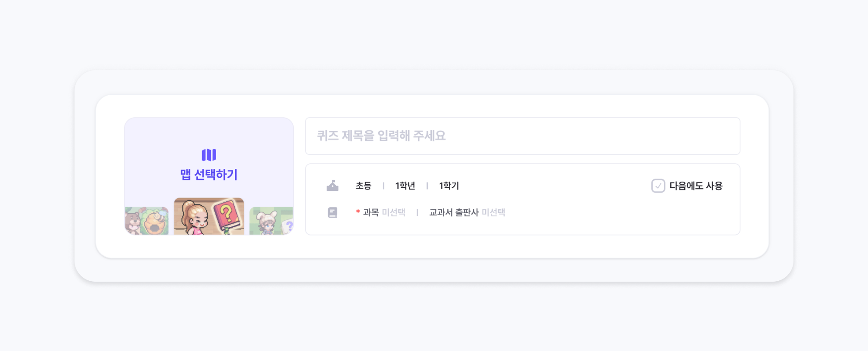
Task: Click the folded map icon above 맵 선택하기
Action: (x=209, y=155)
